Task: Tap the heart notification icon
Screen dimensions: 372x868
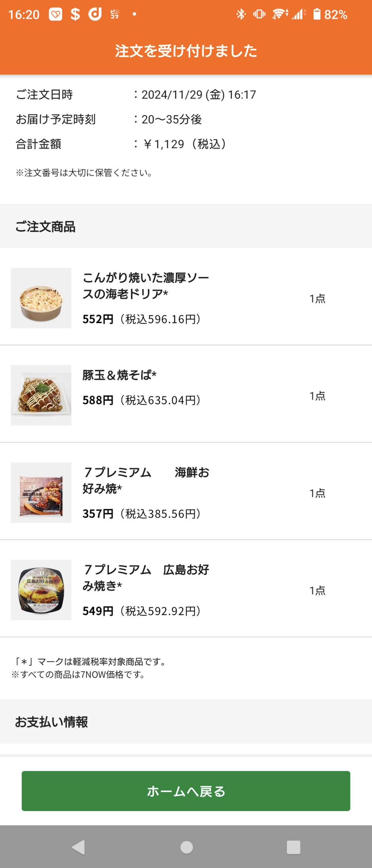Action: pyautogui.click(x=56, y=15)
